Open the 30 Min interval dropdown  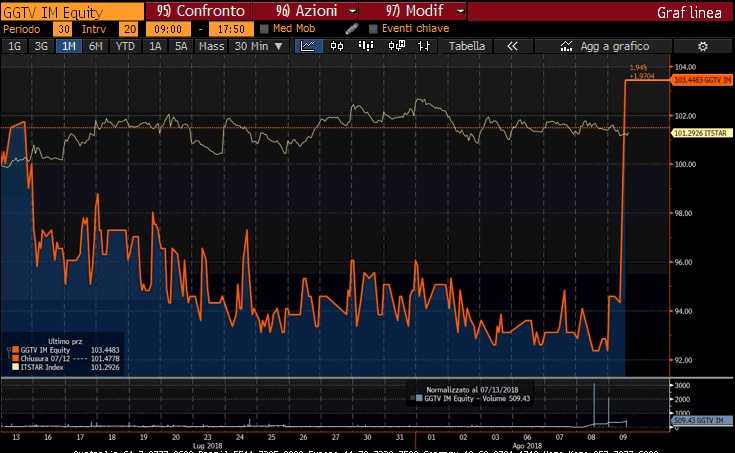pos(256,46)
